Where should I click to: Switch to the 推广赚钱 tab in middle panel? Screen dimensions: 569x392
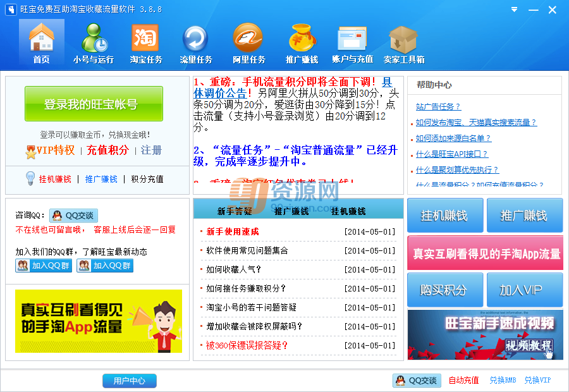pos(291,211)
